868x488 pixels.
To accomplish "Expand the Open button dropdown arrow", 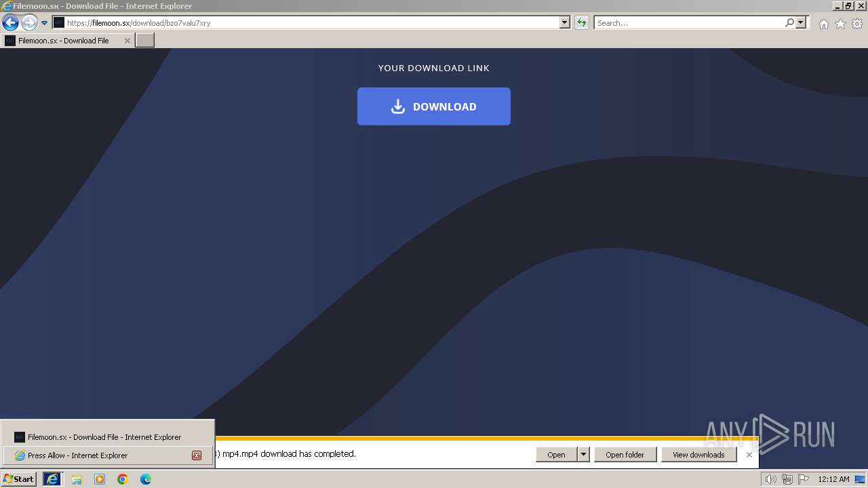I will pyautogui.click(x=583, y=455).
